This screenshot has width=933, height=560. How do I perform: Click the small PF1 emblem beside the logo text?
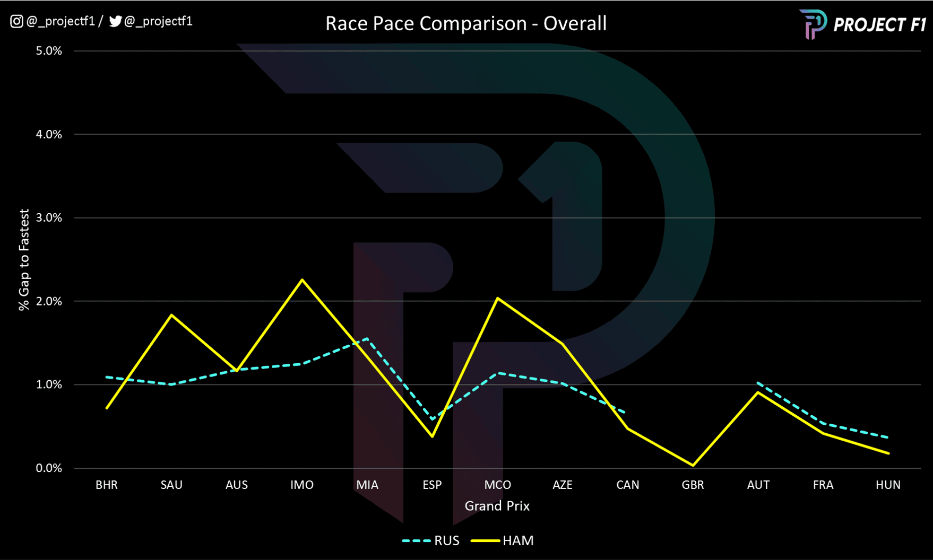[813, 22]
